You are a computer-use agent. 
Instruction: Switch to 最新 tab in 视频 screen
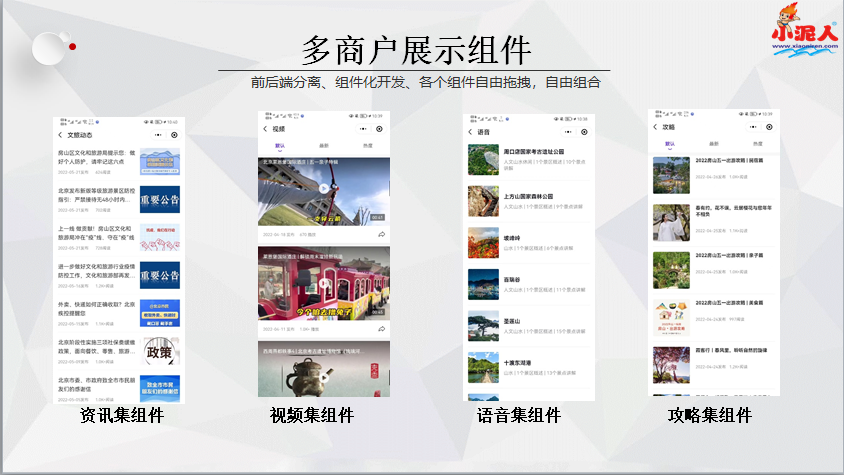point(323,146)
